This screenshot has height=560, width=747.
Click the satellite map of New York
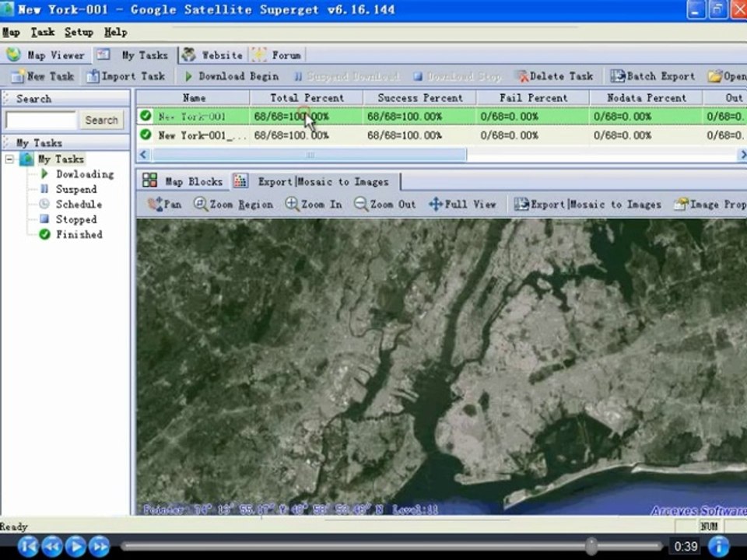[x=442, y=366]
